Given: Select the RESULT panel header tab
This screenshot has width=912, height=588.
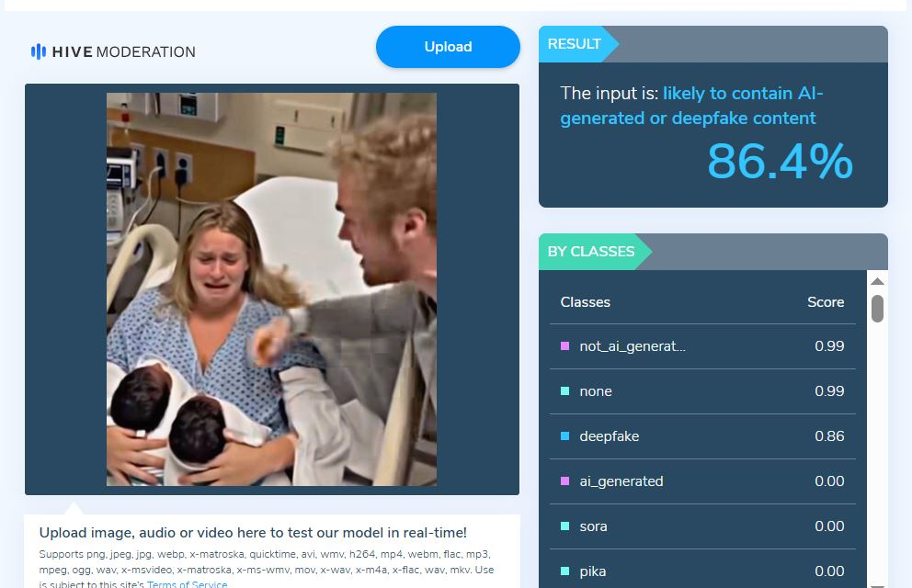Looking at the screenshot, I should (578, 44).
